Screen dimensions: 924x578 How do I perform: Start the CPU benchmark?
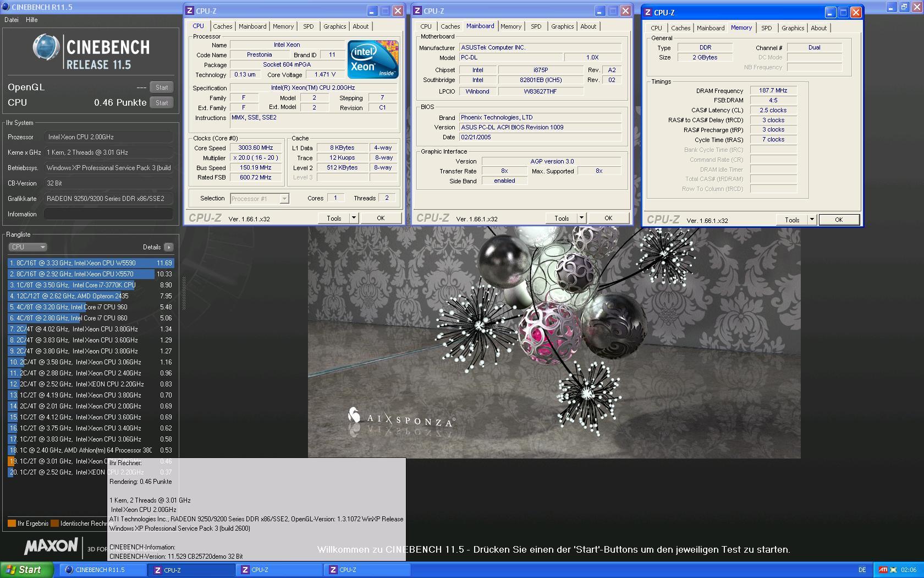162,102
